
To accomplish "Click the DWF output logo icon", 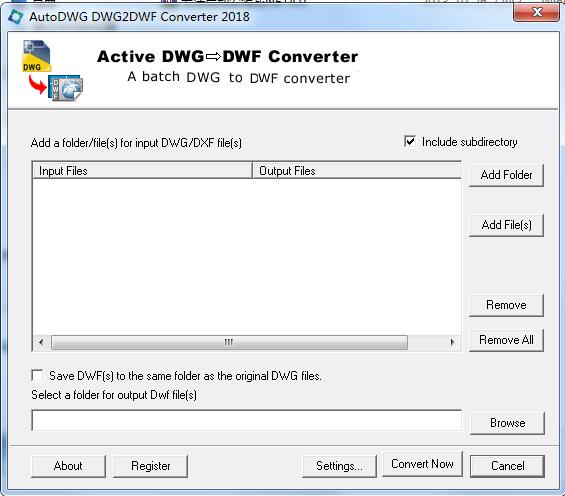I will pyautogui.click(x=66, y=88).
